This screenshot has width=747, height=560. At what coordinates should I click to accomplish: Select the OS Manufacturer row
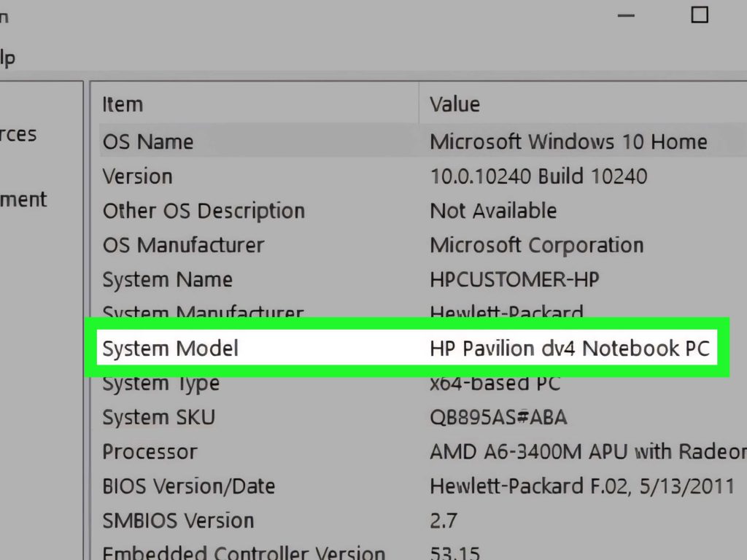183,245
